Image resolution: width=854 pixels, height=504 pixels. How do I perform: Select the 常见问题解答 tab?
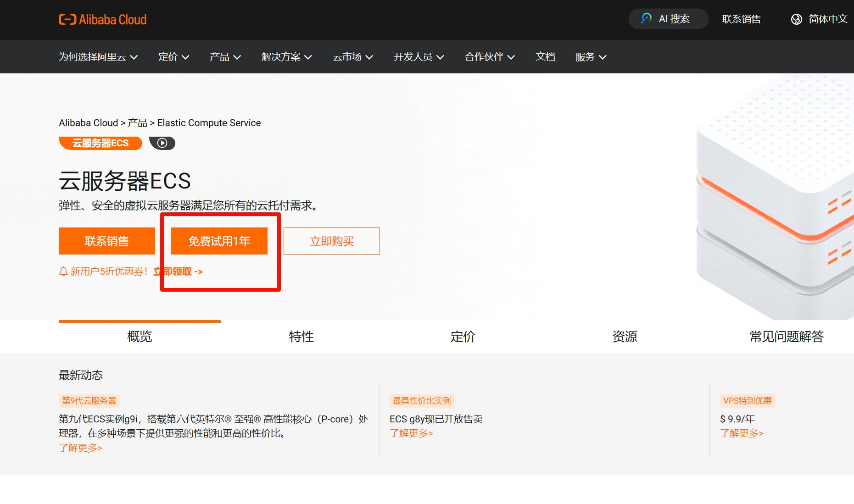pos(786,337)
